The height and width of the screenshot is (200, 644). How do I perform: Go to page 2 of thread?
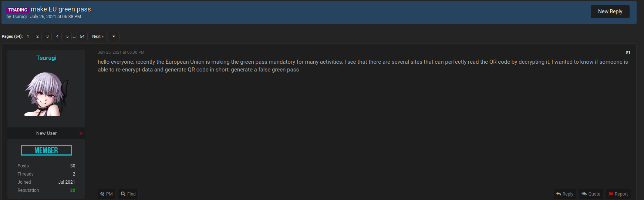[37, 36]
